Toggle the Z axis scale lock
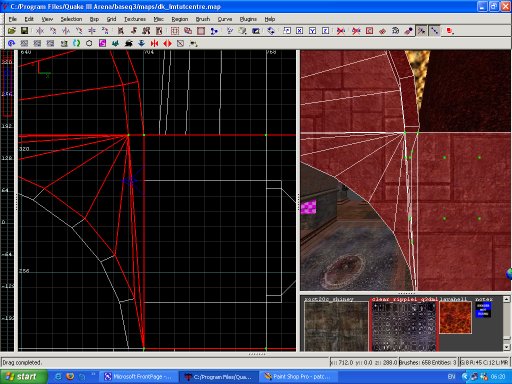 (x=325, y=31)
